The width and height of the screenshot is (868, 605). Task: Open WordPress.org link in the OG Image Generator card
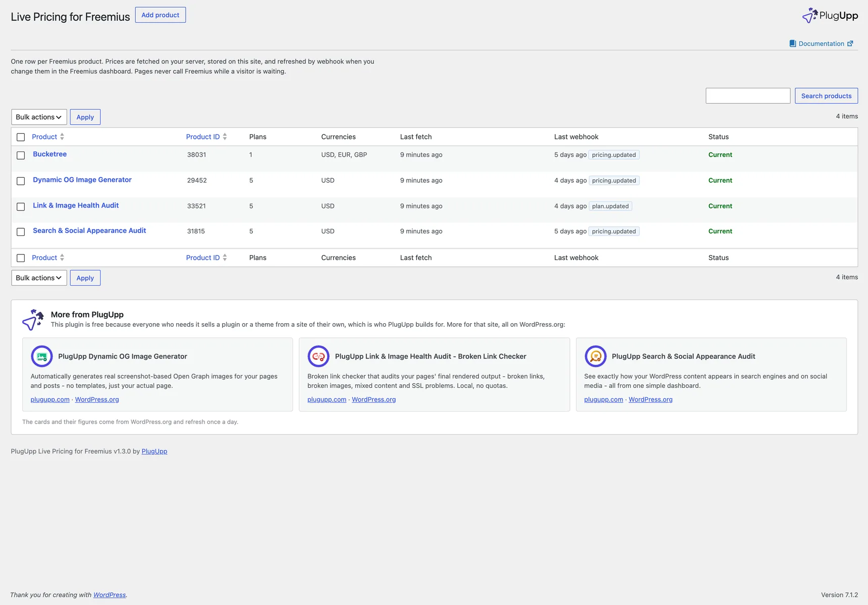click(97, 399)
